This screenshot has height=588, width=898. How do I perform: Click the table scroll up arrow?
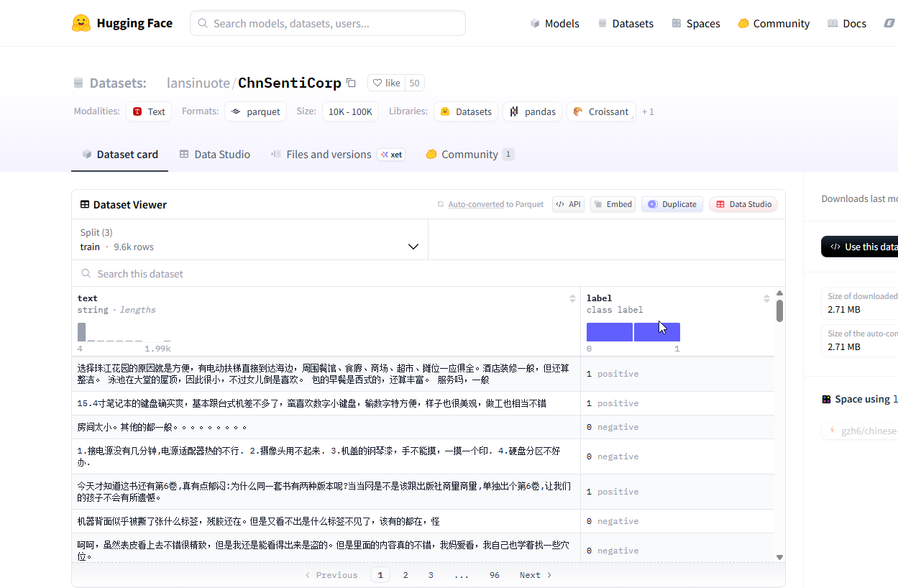click(x=779, y=293)
